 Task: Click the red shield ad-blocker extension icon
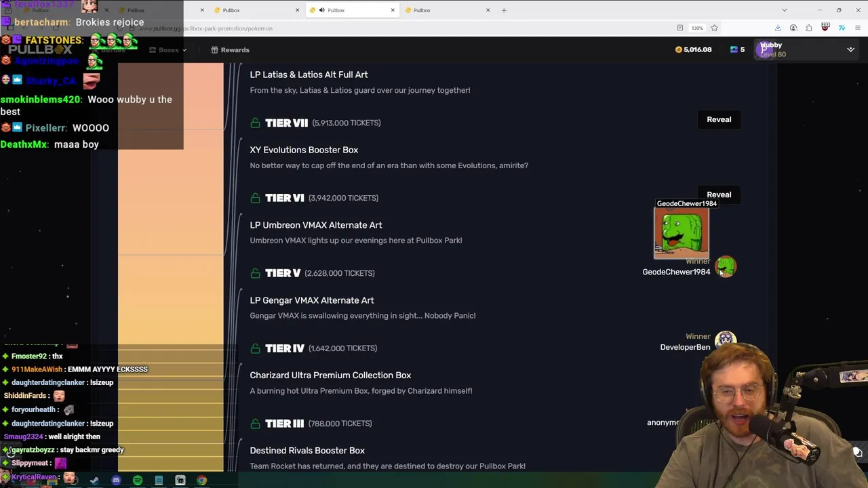coord(825,28)
